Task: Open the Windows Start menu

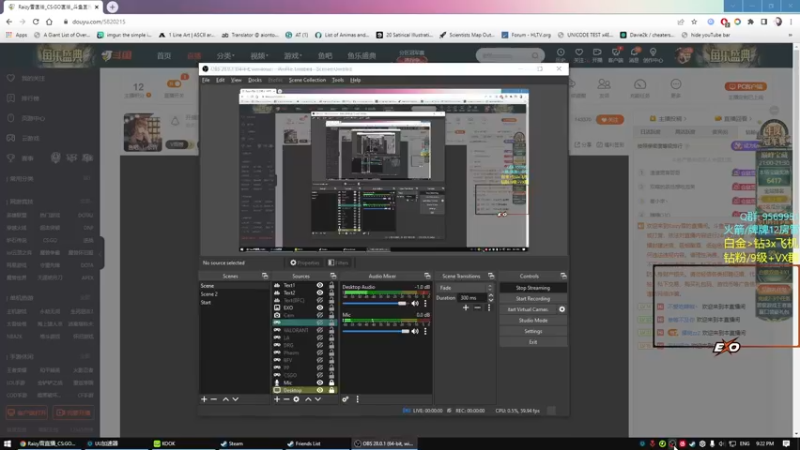Action: (7, 443)
